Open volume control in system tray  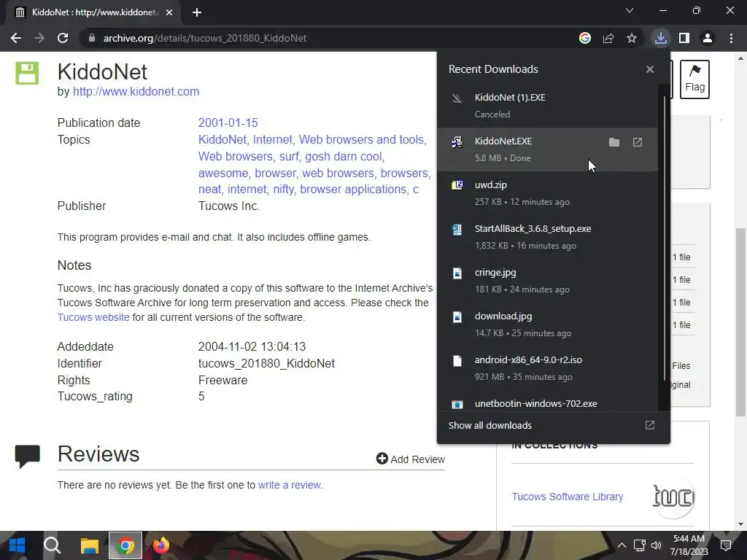(x=656, y=545)
